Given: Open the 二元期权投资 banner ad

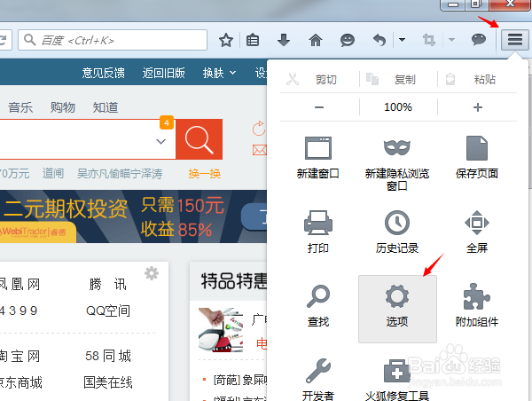Looking at the screenshot, I should (x=133, y=216).
